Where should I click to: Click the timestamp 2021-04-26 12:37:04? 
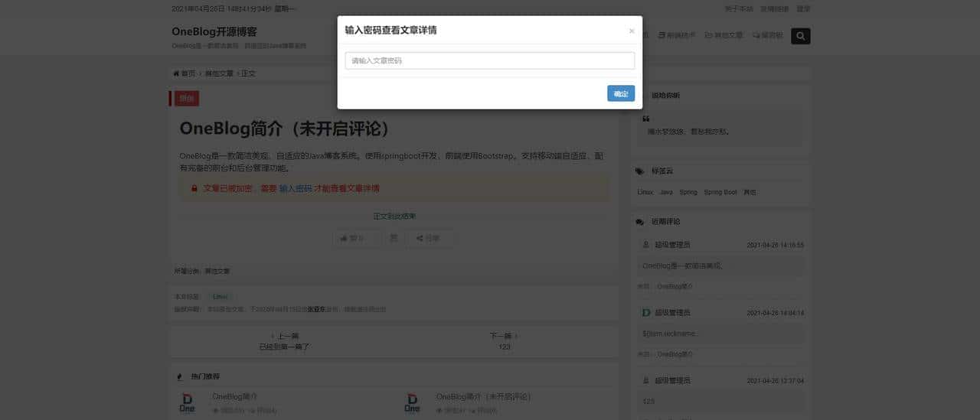(775, 381)
